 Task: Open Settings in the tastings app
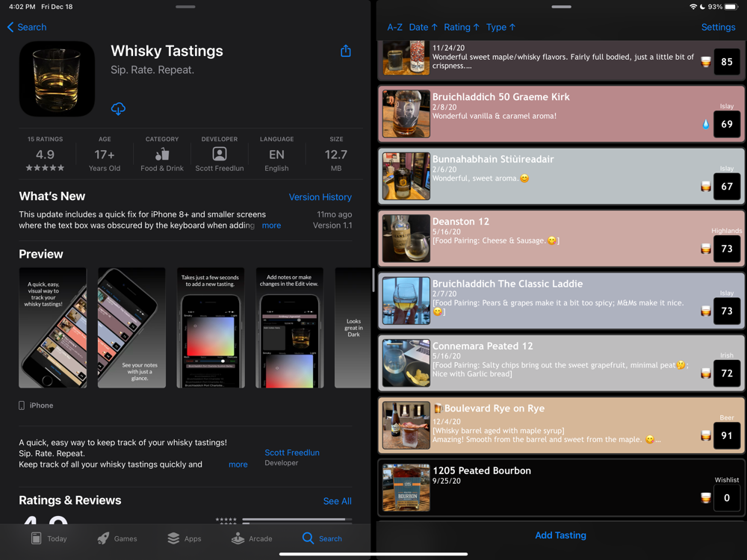718,27
